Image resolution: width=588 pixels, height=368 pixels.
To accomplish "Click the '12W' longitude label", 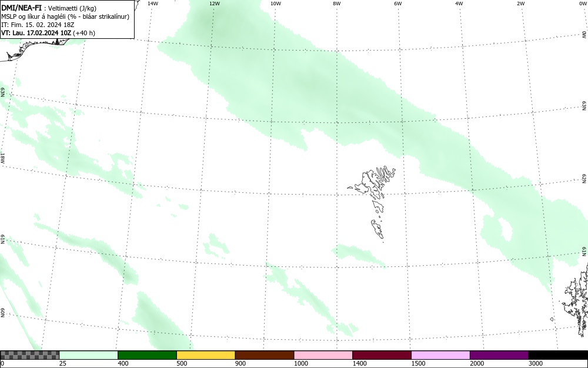I will (215, 4).
